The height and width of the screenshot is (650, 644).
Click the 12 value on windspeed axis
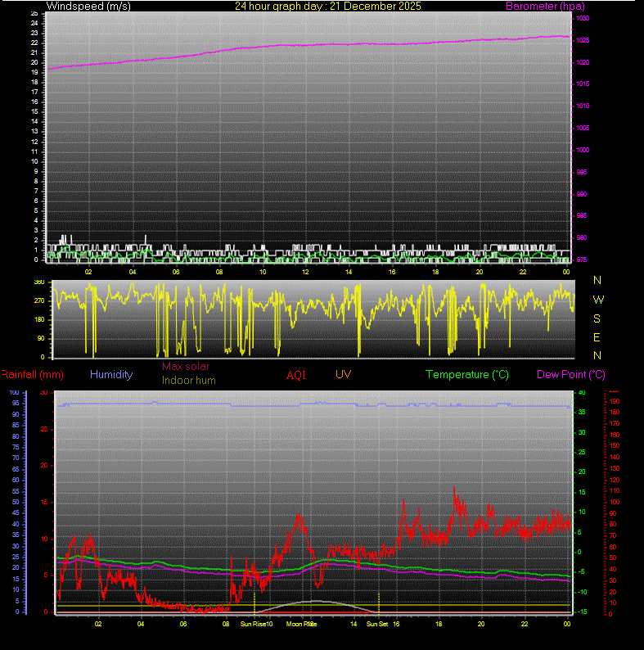[34, 142]
